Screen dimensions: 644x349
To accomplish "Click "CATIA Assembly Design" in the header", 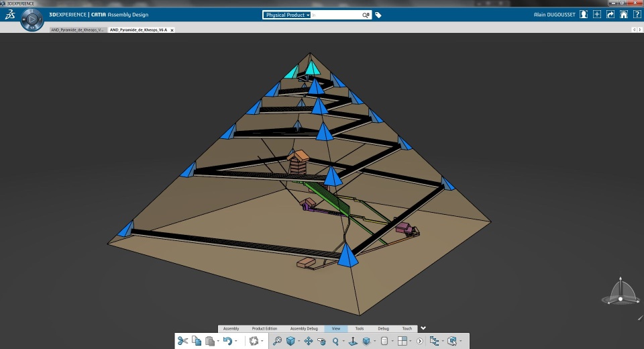I will (x=119, y=14).
